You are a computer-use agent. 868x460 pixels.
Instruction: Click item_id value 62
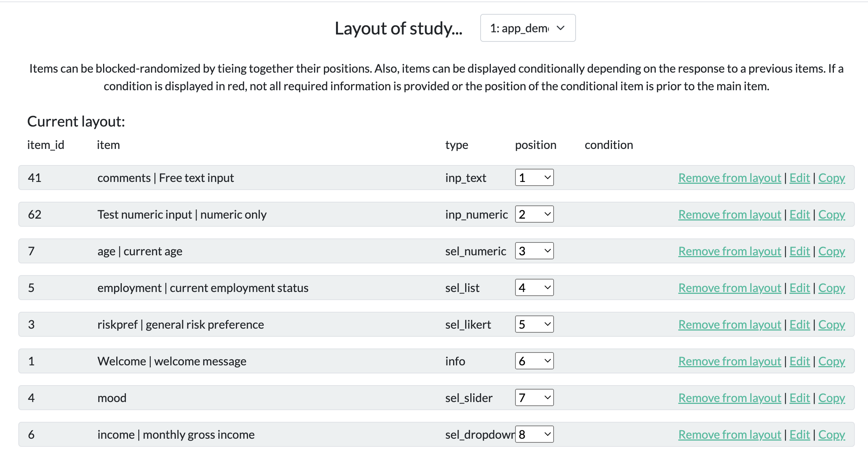[35, 215]
